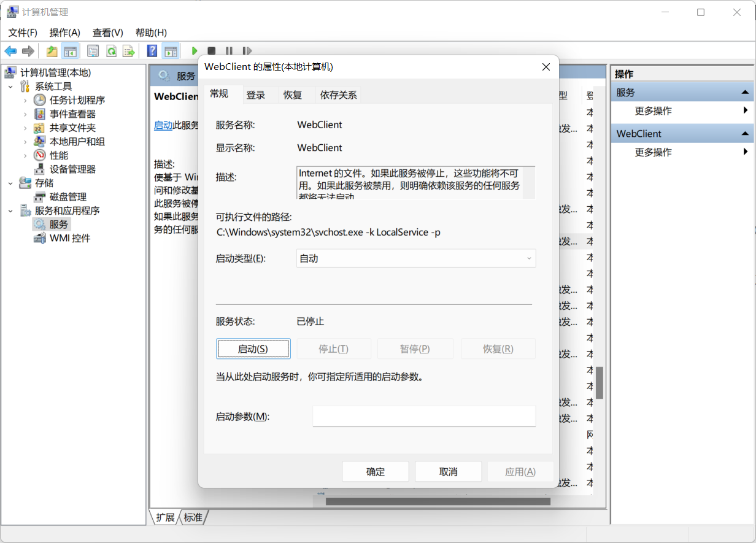The width and height of the screenshot is (756, 543).
Task: Click the 恢复(R) button
Action: pos(498,349)
